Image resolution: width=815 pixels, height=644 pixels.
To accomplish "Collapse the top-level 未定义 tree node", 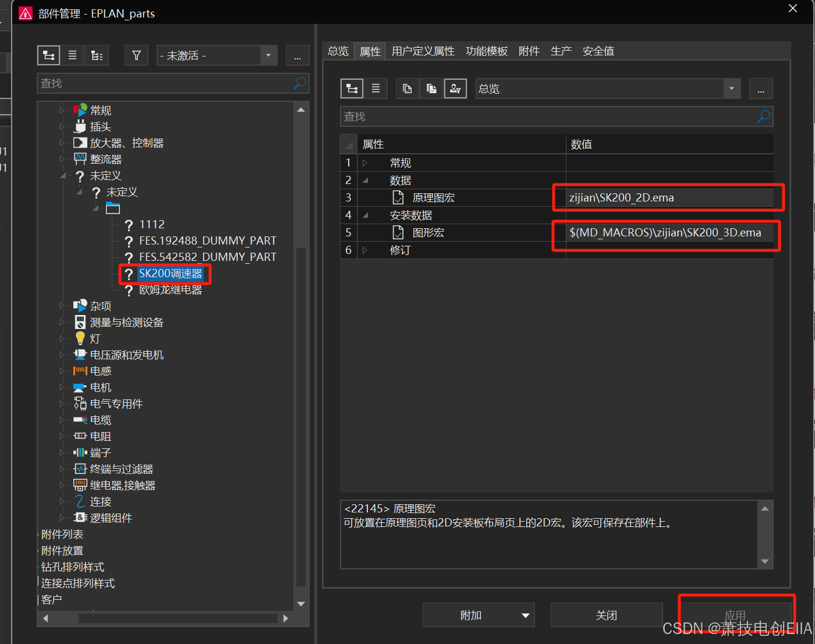I will pyautogui.click(x=63, y=175).
